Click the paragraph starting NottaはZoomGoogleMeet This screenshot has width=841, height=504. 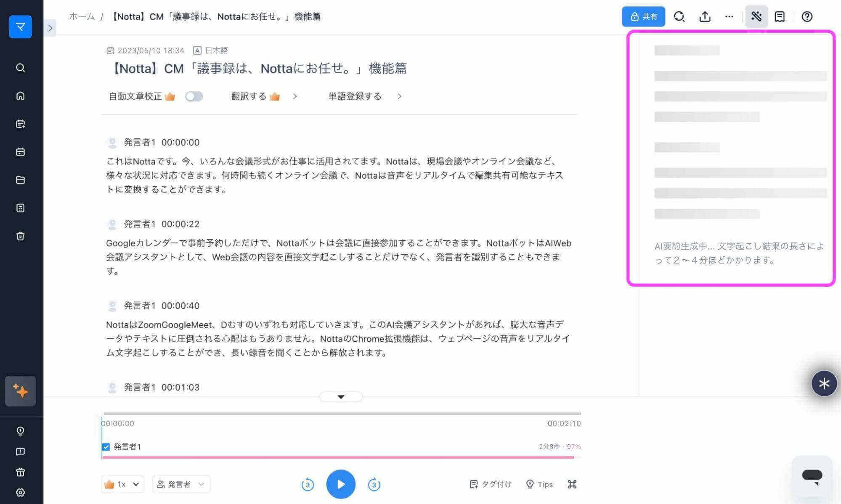(337, 338)
